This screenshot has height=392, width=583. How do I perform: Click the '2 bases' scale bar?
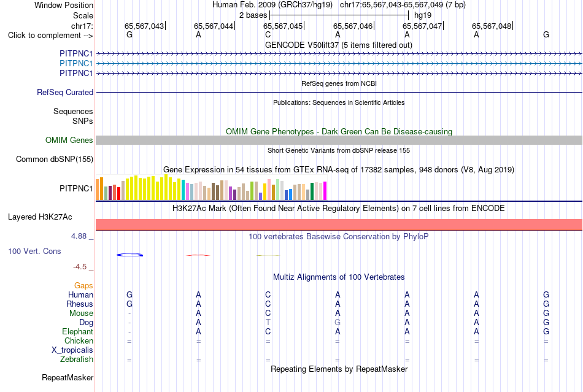point(339,15)
